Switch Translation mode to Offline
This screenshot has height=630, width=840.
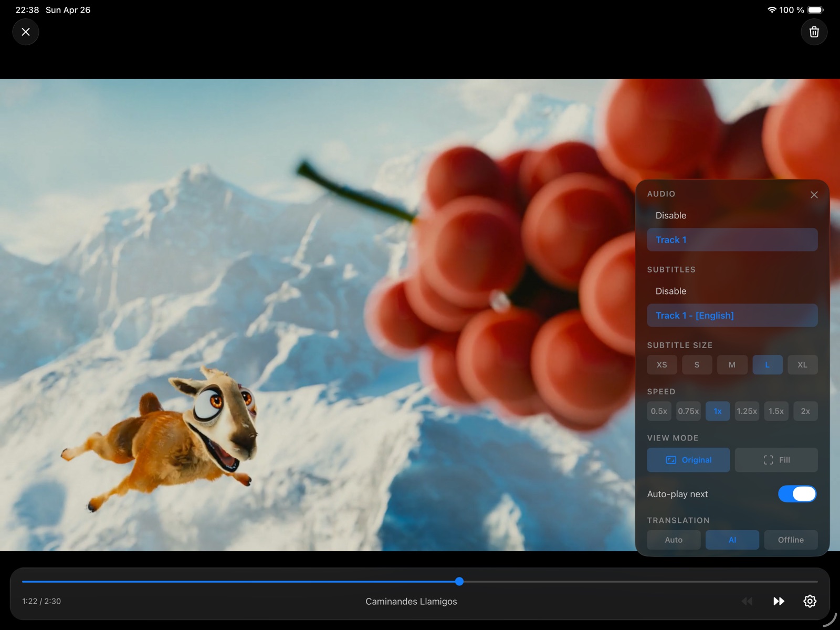point(791,540)
